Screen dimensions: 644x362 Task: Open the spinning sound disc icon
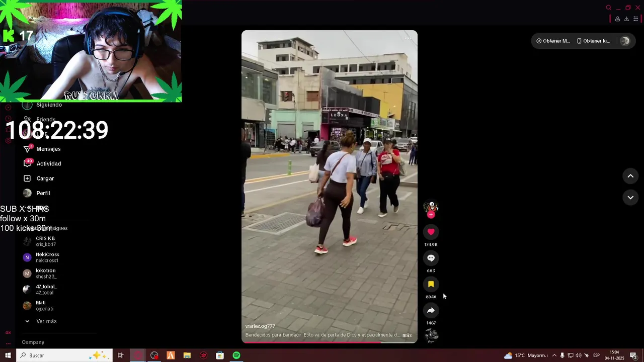tap(431, 336)
